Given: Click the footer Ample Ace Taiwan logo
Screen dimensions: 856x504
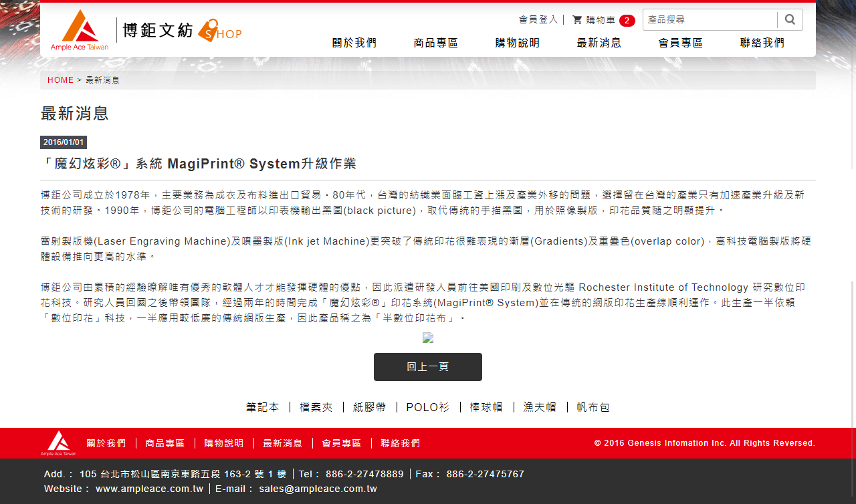Looking at the screenshot, I should click(58, 443).
